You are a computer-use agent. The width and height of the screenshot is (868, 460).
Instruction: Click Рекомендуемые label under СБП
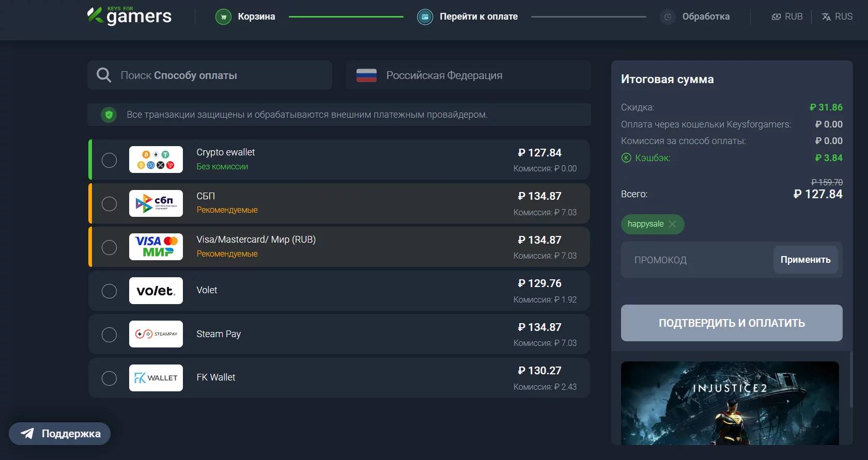[227, 210]
